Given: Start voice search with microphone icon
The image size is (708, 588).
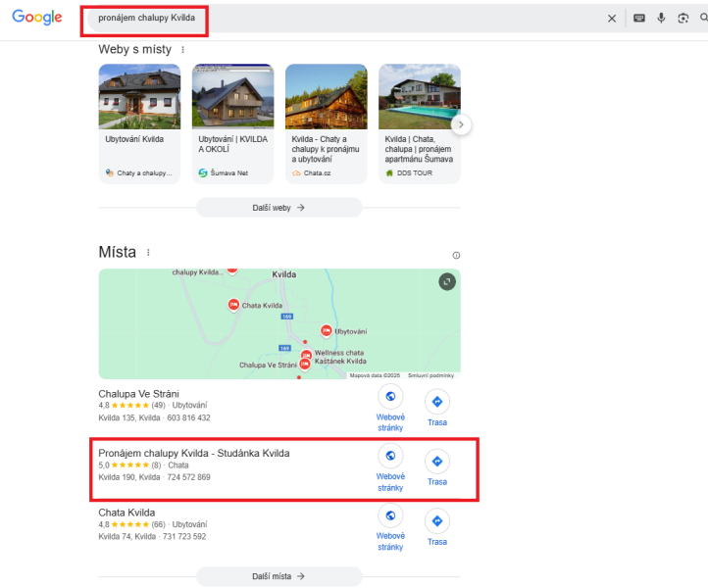Looking at the screenshot, I should point(661,18).
